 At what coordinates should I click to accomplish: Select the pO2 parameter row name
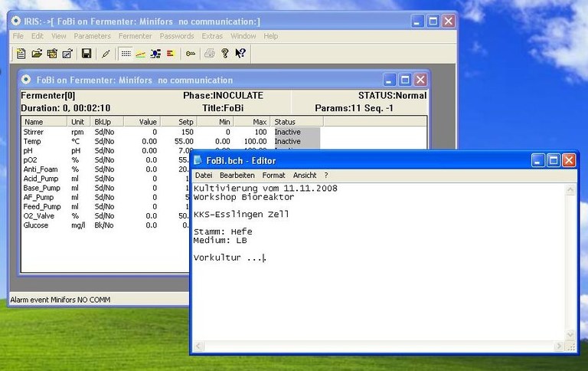pyautogui.click(x=30, y=160)
